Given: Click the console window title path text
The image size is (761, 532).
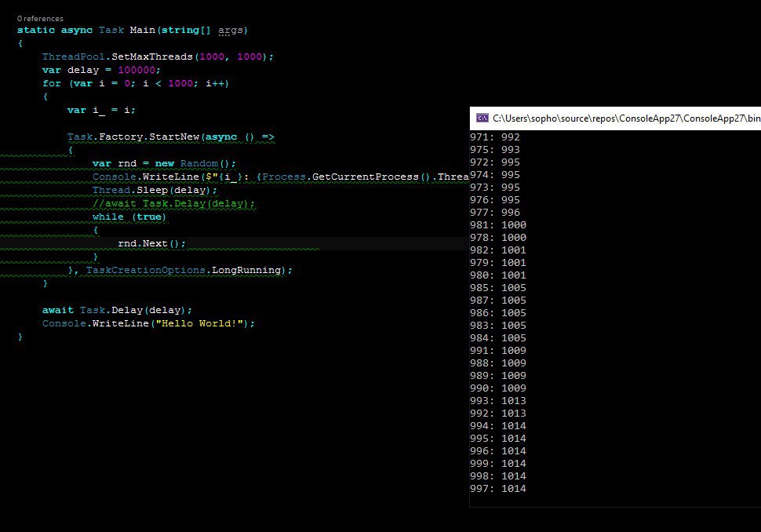Looking at the screenshot, I should (x=626, y=118).
